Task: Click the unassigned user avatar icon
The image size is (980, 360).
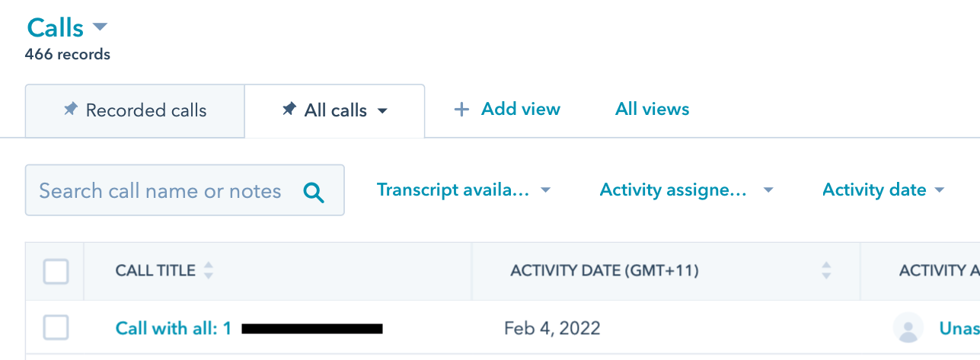Action: tap(908, 328)
